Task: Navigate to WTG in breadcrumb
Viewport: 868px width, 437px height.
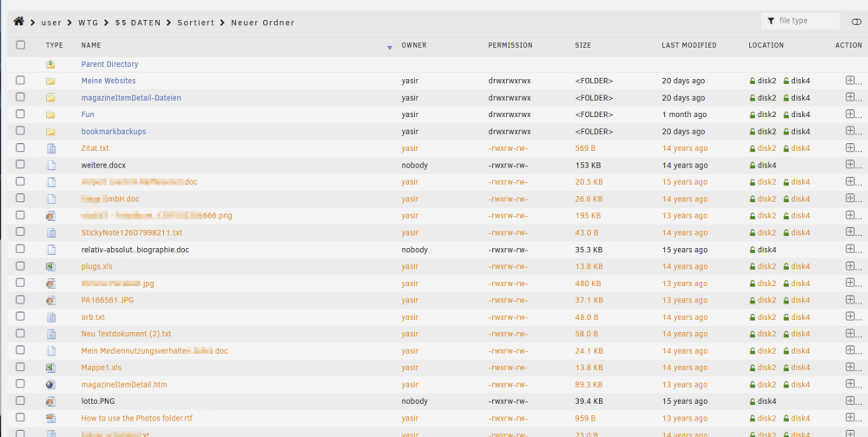Action: 88,23
